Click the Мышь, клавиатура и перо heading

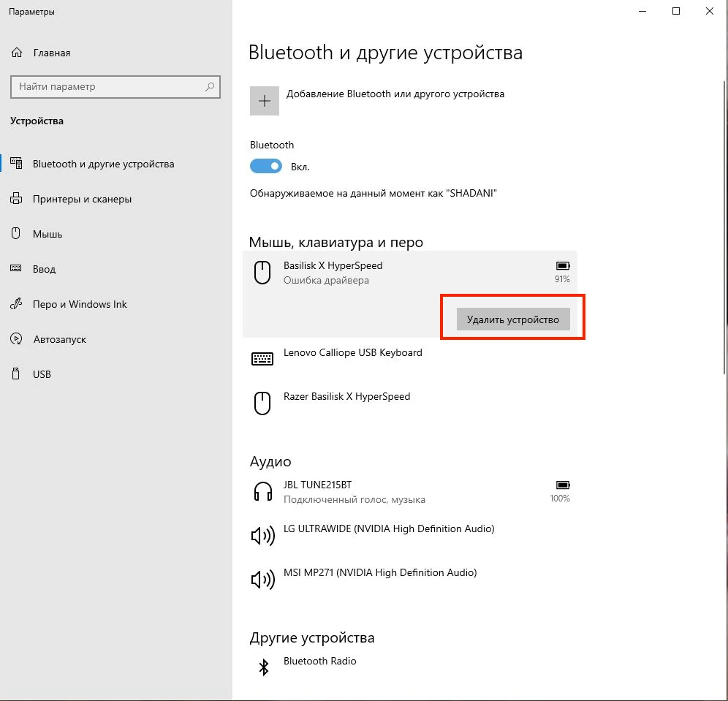[336, 243]
